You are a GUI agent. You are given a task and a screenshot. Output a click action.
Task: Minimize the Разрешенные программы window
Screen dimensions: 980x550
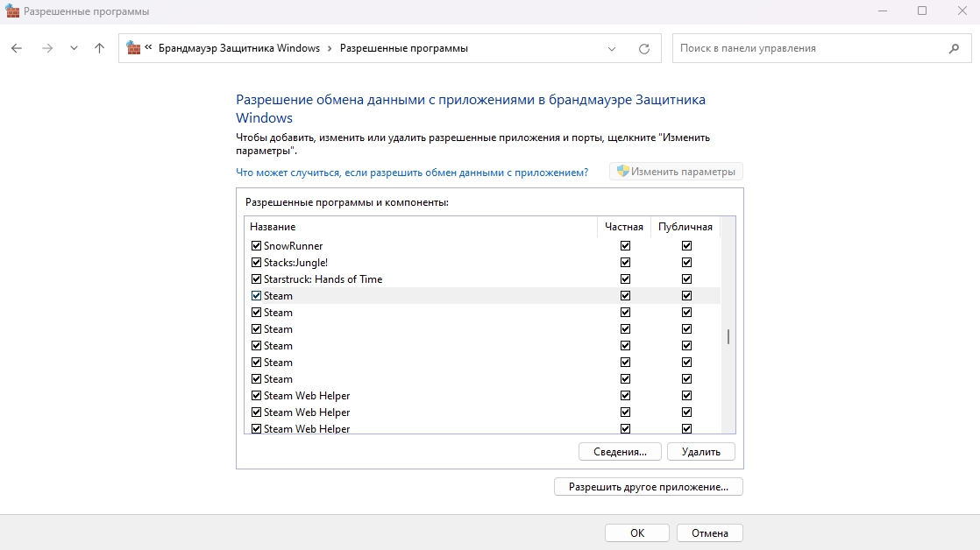pos(883,11)
